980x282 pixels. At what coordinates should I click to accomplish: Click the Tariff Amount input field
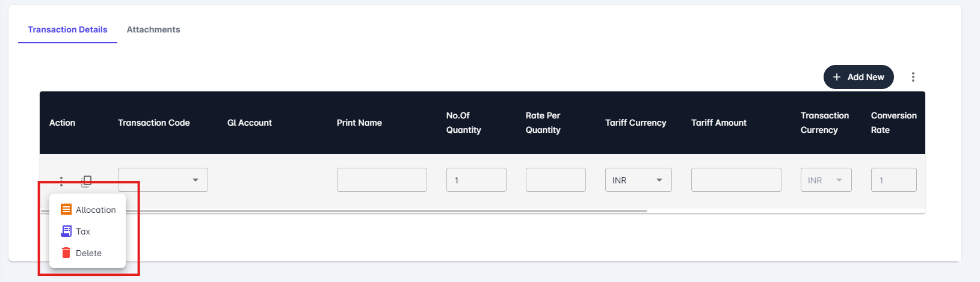pos(736,180)
